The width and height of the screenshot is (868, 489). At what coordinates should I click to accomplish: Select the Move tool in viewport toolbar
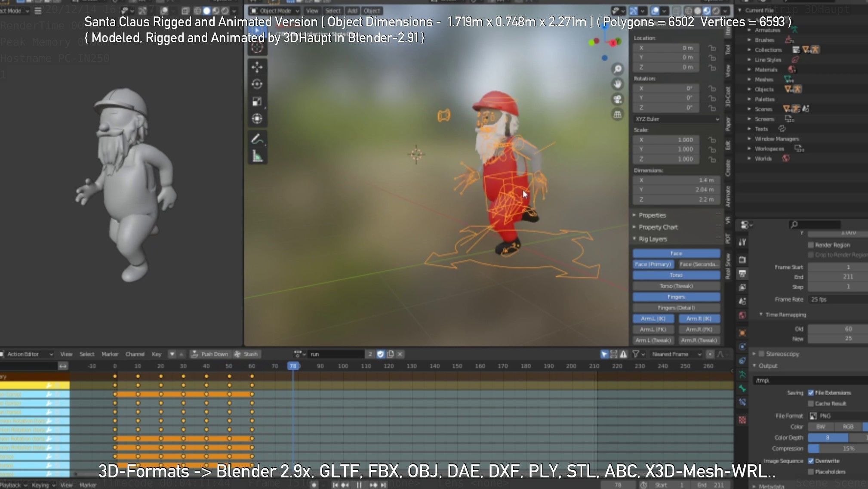tap(257, 67)
